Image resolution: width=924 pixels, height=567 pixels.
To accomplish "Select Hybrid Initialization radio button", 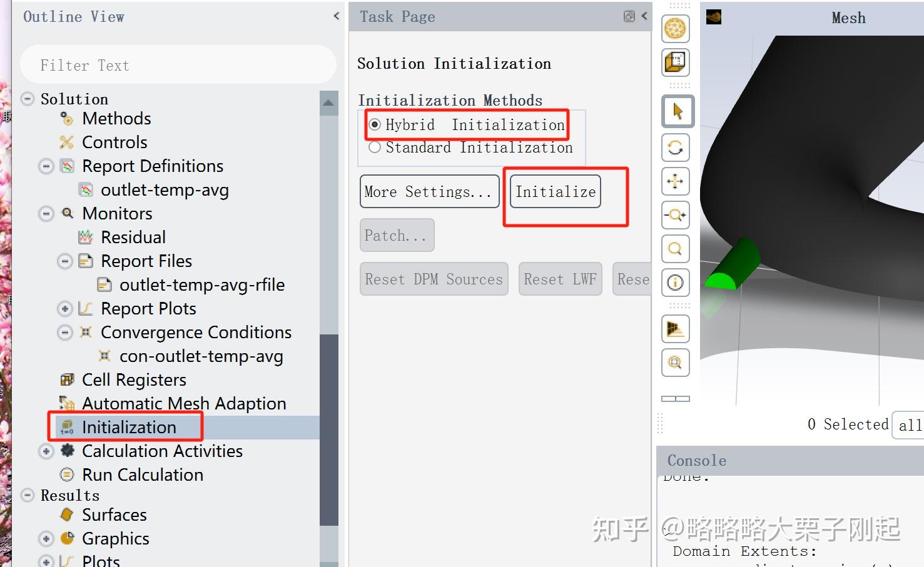I will [x=375, y=124].
